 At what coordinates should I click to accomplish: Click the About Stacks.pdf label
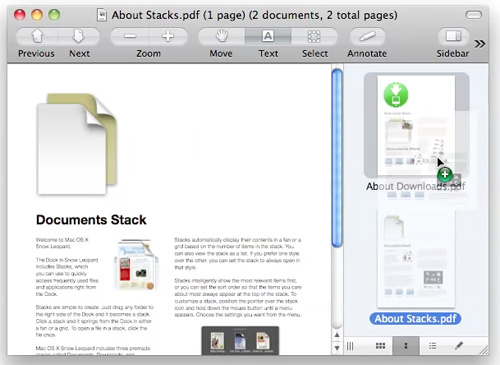415,318
